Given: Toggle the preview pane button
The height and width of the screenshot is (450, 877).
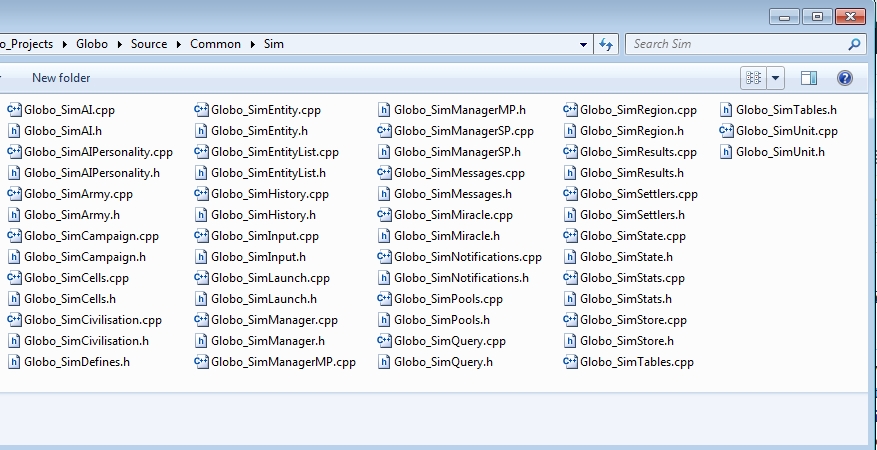Looking at the screenshot, I should pyautogui.click(x=809, y=78).
